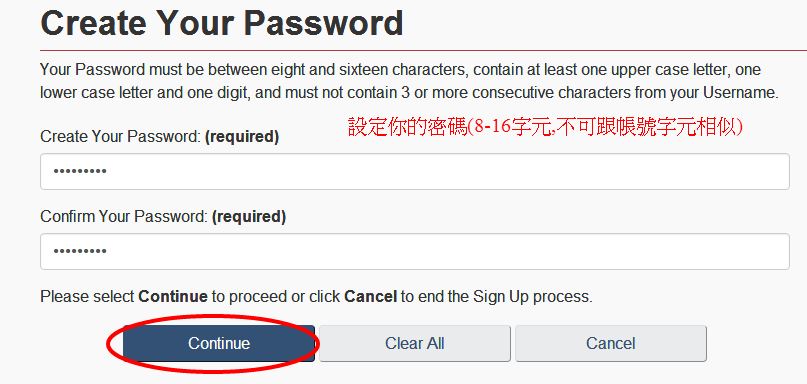Focus the Create Your Password input field
This screenshot has height=384, width=807.
coord(415,171)
